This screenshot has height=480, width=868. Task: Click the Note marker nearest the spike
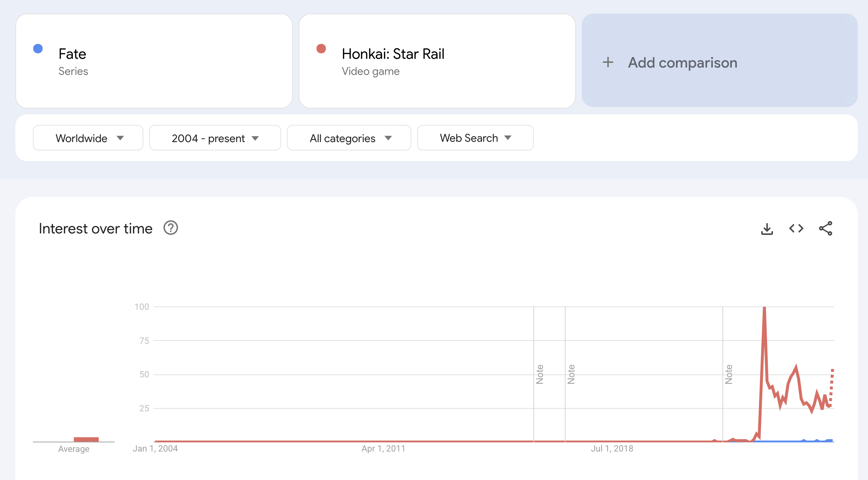[729, 374]
